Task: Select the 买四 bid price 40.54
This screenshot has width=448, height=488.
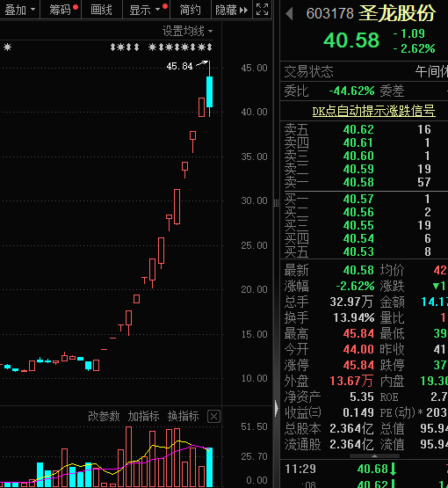Action: coord(358,238)
